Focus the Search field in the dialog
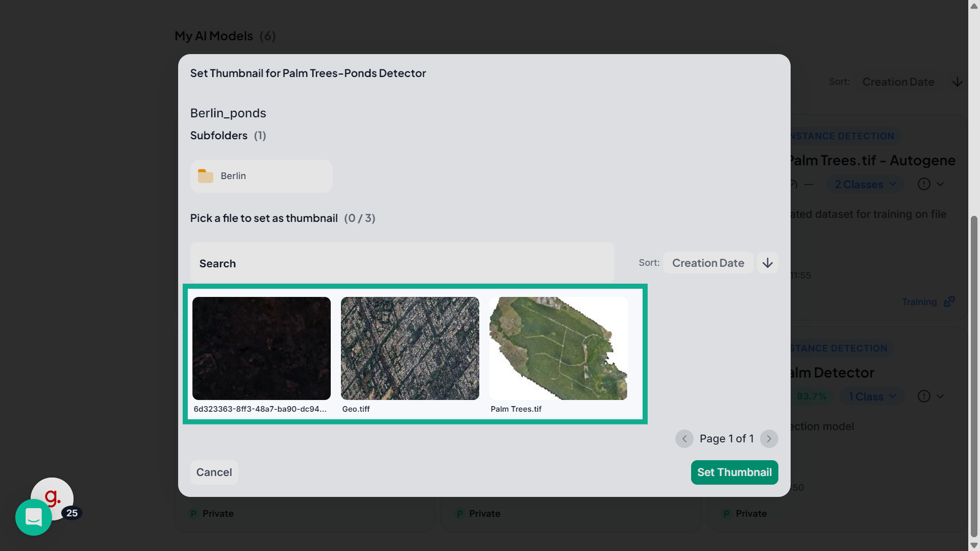The width and height of the screenshot is (980, 551). pos(402,263)
